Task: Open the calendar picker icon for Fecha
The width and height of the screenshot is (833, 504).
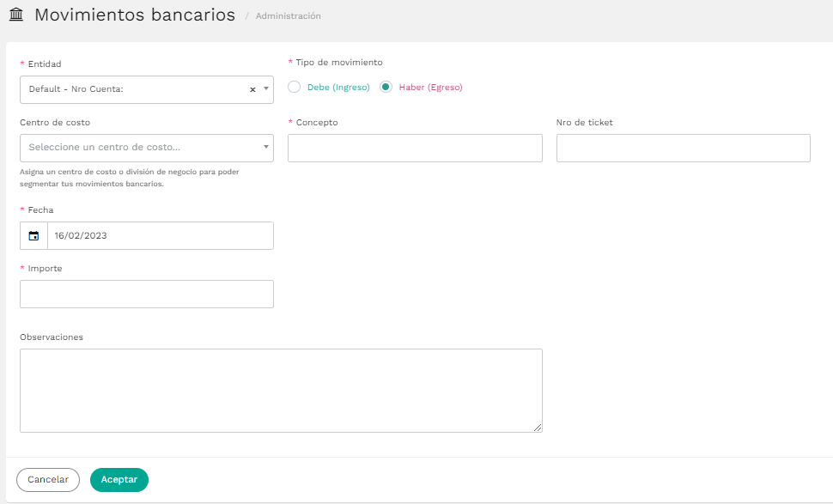Action: click(x=34, y=236)
